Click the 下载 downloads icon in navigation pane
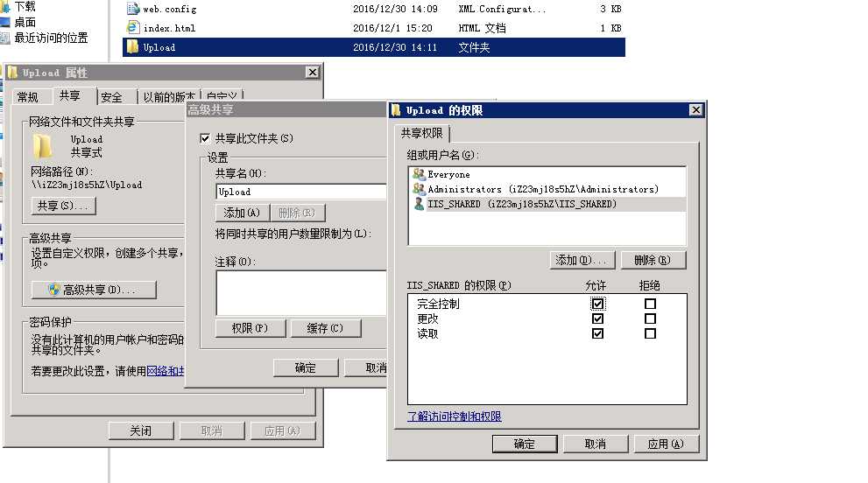The height and width of the screenshot is (483, 868). coord(5,7)
